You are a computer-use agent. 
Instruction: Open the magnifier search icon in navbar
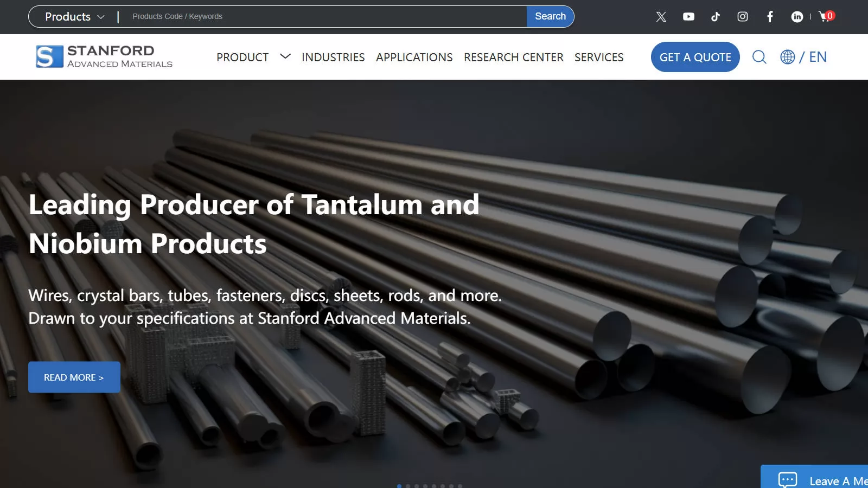[x=759, y=57]
